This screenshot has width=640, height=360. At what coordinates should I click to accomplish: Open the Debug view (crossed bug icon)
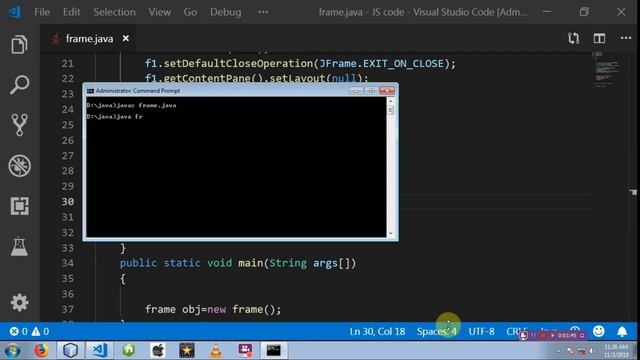point(19,166)
